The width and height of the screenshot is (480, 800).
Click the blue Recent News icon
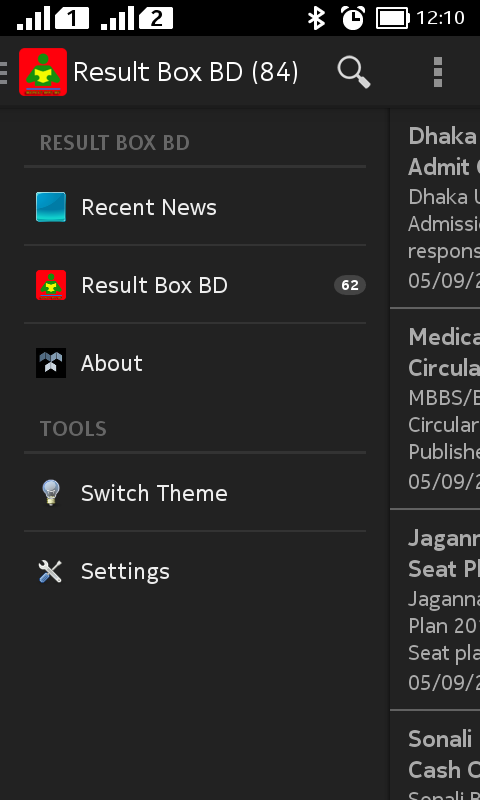[50, 207]
